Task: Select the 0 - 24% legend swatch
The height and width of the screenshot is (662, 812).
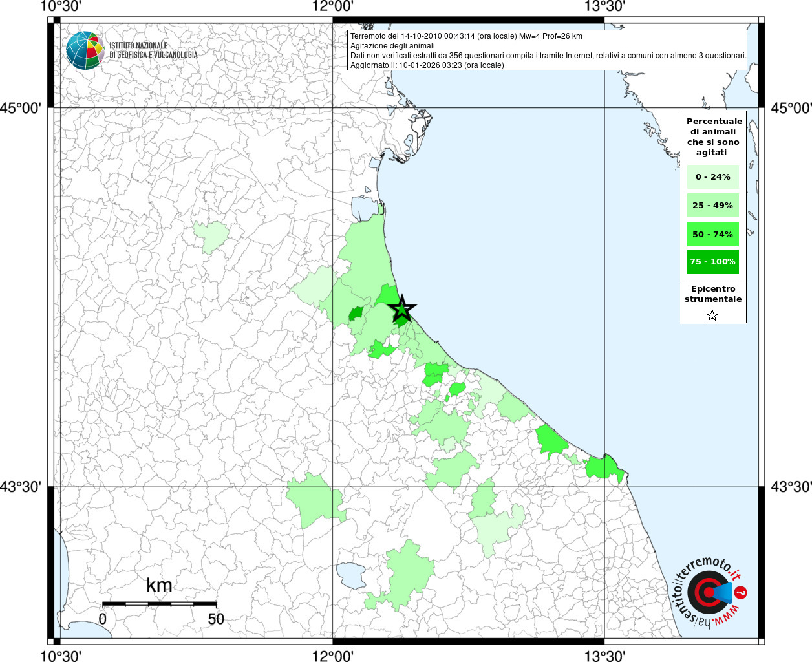Action: tap(712, 176)
